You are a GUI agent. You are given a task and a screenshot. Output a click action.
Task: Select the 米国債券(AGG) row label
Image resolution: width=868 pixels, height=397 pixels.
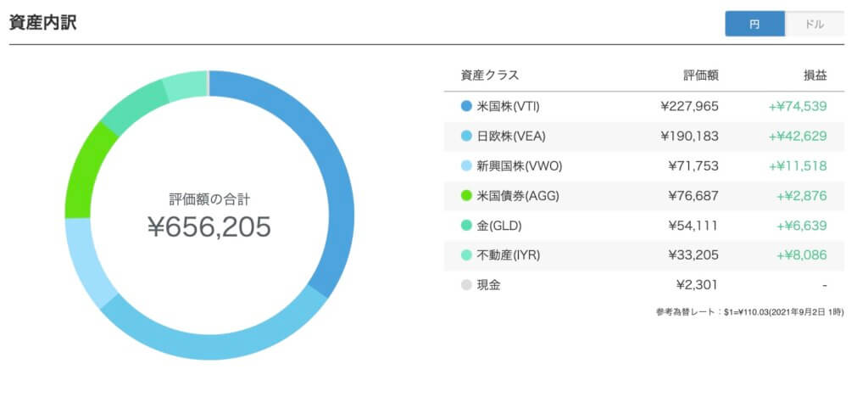(x=518, y=195)
